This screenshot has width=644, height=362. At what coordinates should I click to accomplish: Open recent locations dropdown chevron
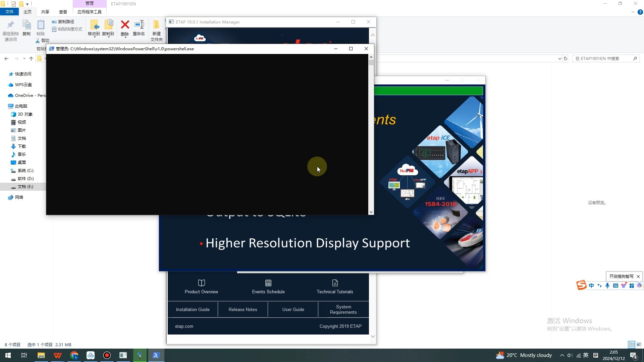24,59
